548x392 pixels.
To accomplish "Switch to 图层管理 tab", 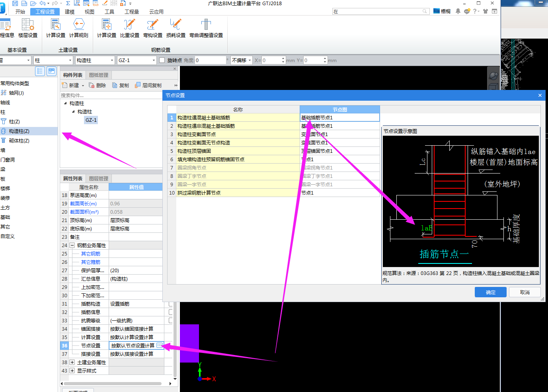I will click(x=99, y=178).
